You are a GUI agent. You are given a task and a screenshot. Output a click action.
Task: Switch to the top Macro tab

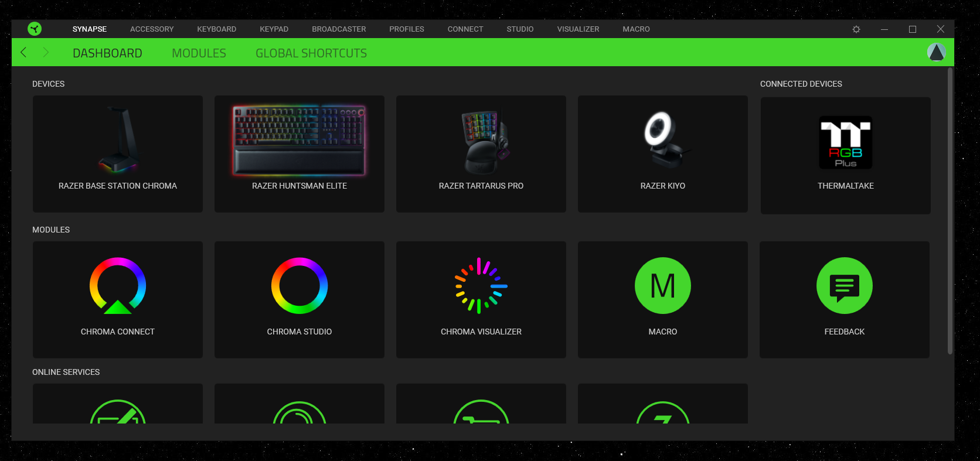click(x=637, y=29)
